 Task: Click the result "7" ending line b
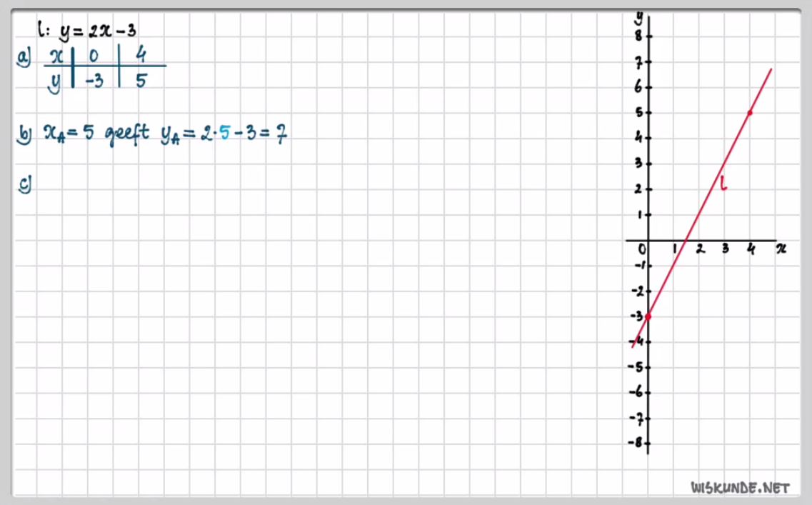tap(280, 134)
